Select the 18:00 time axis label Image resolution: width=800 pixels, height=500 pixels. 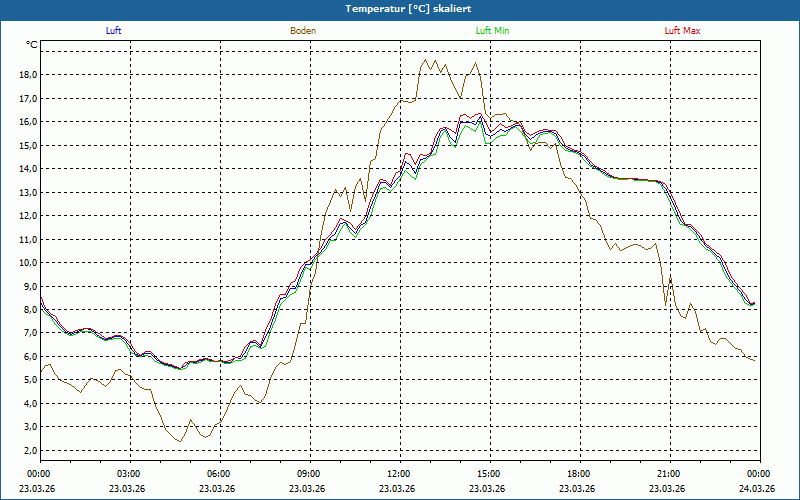(579, 474)
